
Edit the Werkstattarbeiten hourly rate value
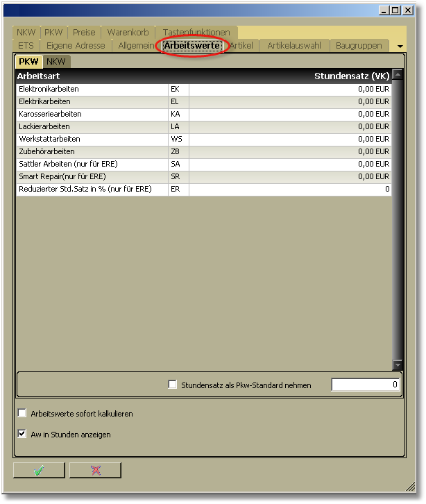(291, 139)
